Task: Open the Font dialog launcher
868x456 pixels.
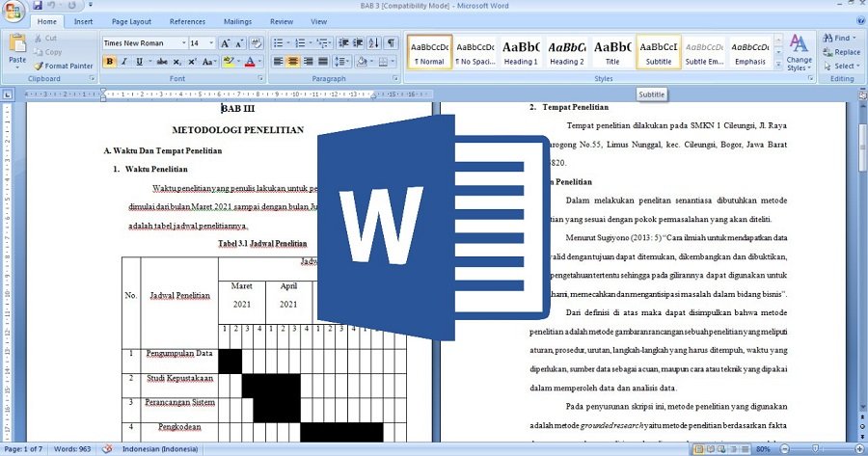Action: click(x=260, y=79)
